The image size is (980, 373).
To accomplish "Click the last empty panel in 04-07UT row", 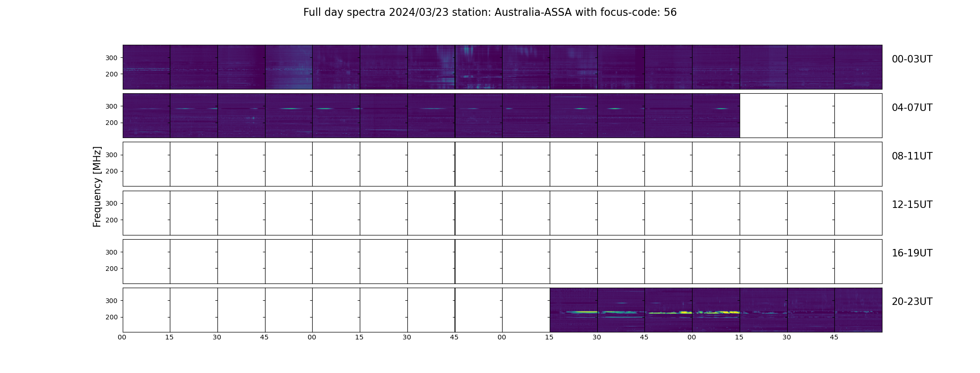I will [858, 116].
